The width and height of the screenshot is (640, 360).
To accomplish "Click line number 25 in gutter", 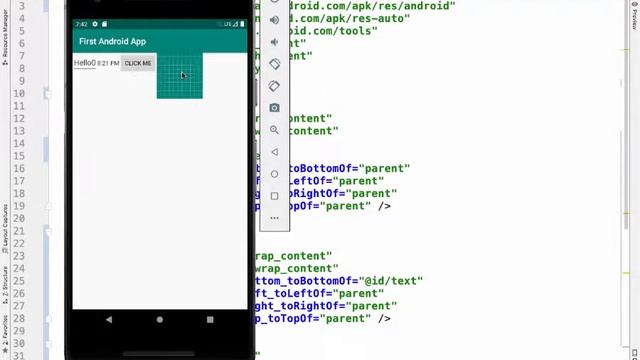I will coord(19,281).
